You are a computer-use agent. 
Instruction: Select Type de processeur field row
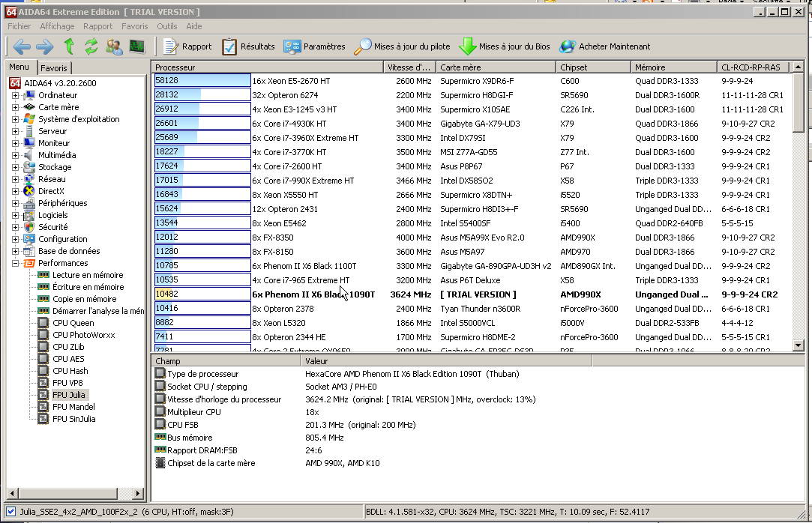pos(337,374)
